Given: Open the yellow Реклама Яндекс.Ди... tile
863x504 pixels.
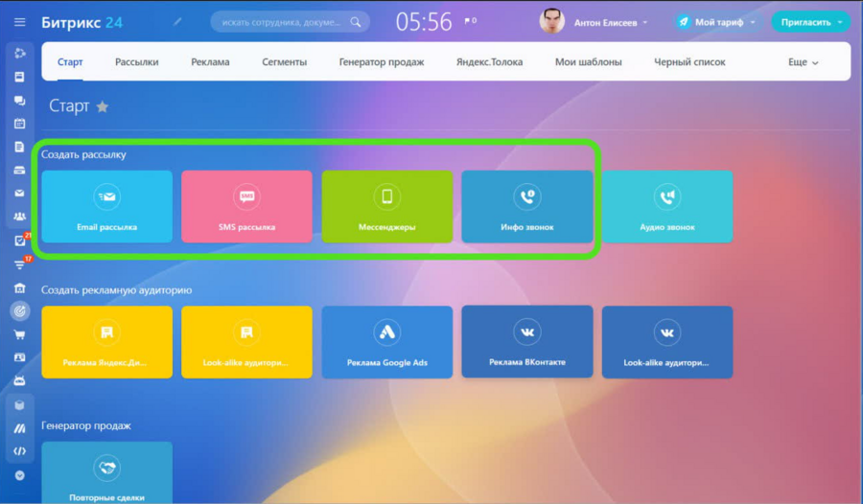Looking at the screenshot, I should 106,342.
